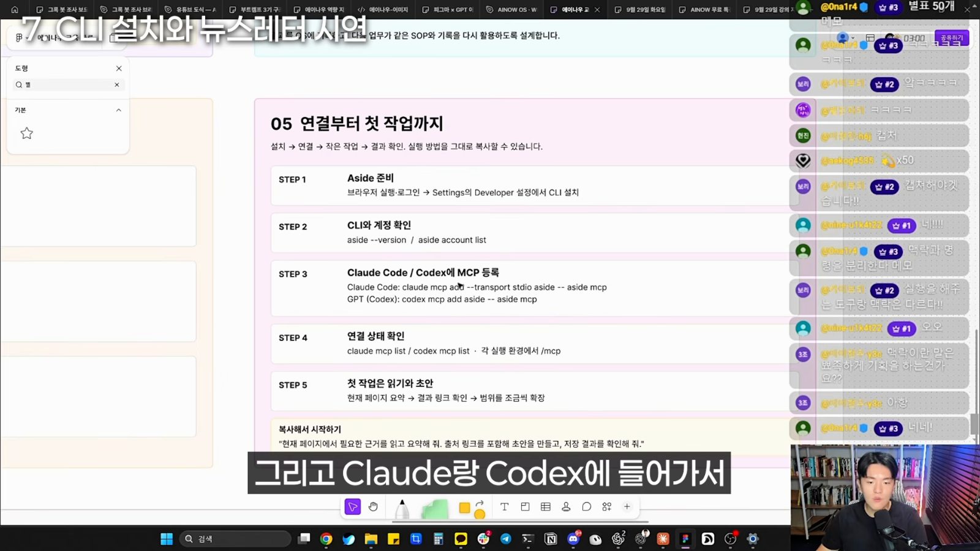Clear the shapes search field

click(x=117, y=85)
